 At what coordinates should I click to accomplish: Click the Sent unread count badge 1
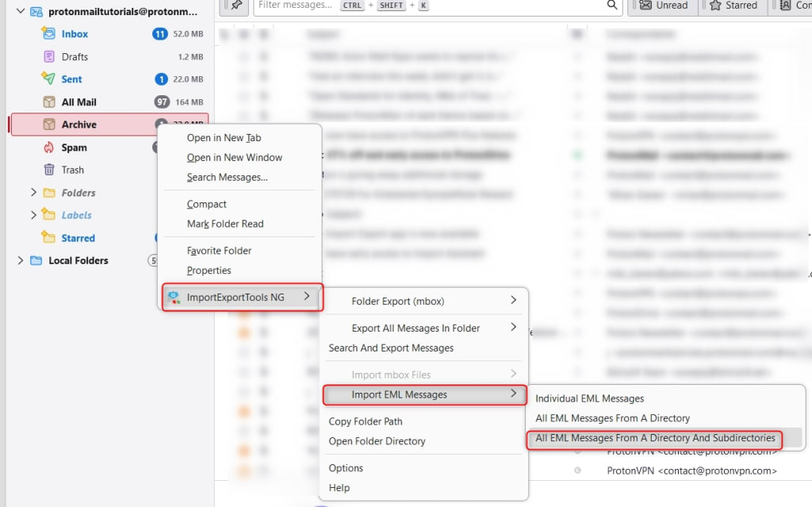coord(161,79)
